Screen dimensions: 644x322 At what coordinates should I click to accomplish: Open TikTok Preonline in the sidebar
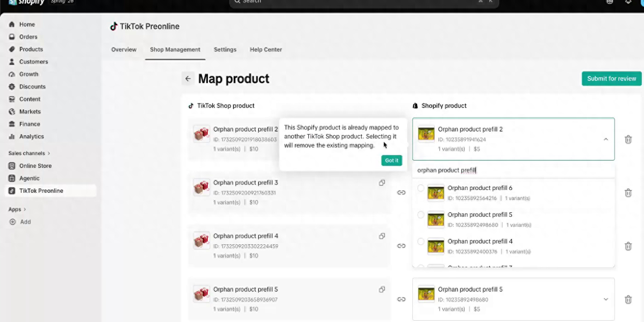(x=51, y=190)
